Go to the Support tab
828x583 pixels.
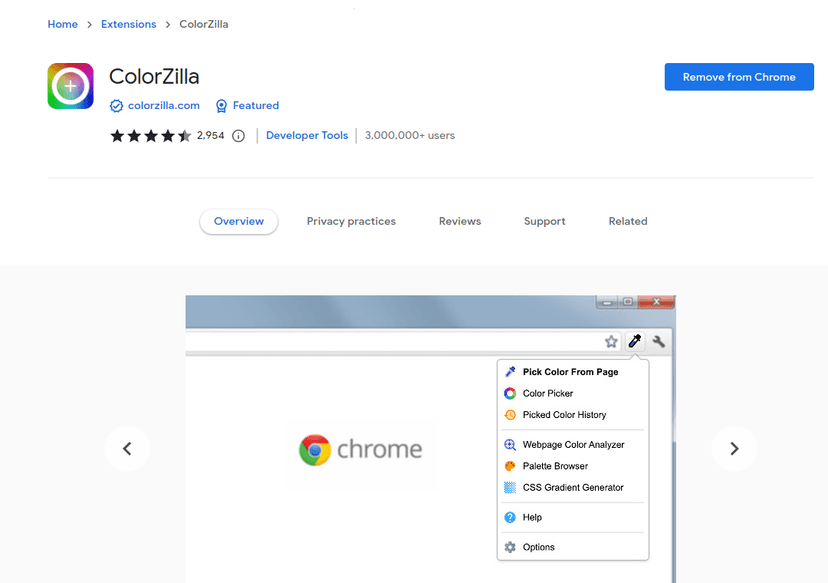click(544, 221)
